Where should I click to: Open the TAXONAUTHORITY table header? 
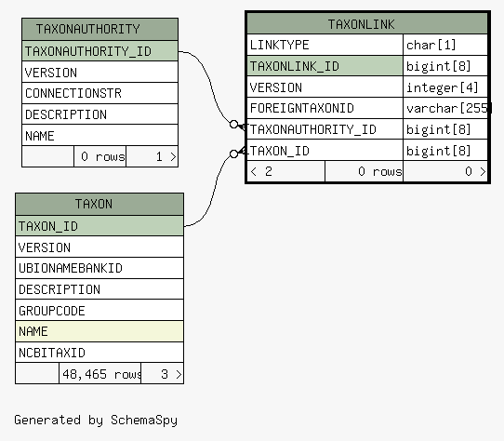(100, 29)
